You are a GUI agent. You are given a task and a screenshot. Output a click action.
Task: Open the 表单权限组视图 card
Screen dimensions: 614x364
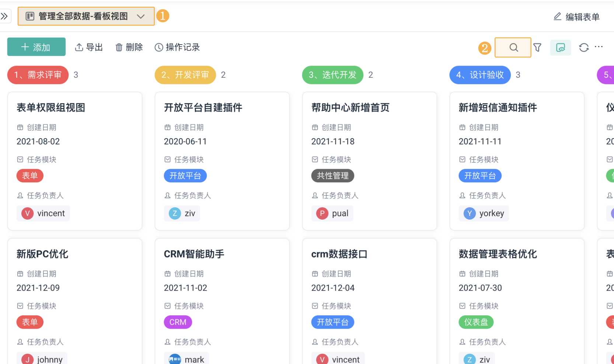[x=75, y=161]
